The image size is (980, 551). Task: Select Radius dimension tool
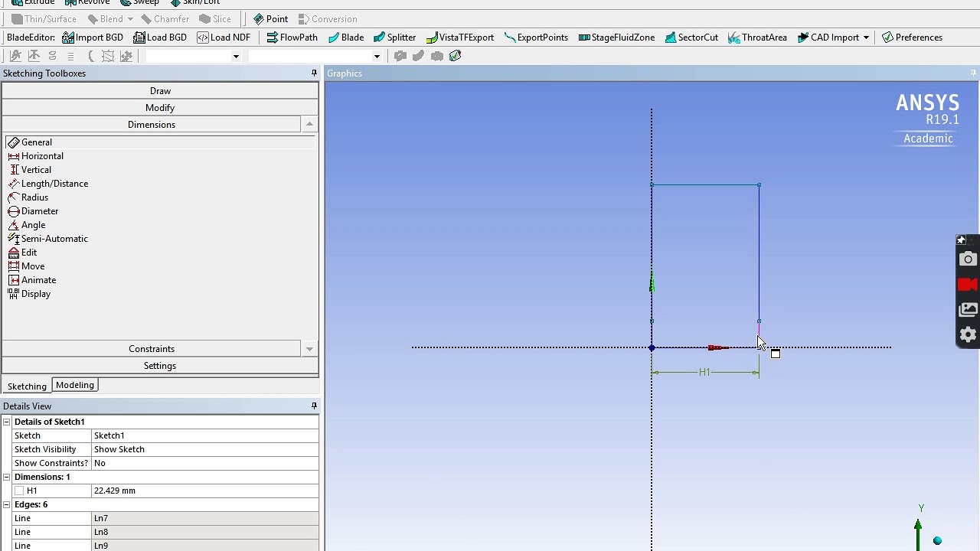[x=28, y=197]
